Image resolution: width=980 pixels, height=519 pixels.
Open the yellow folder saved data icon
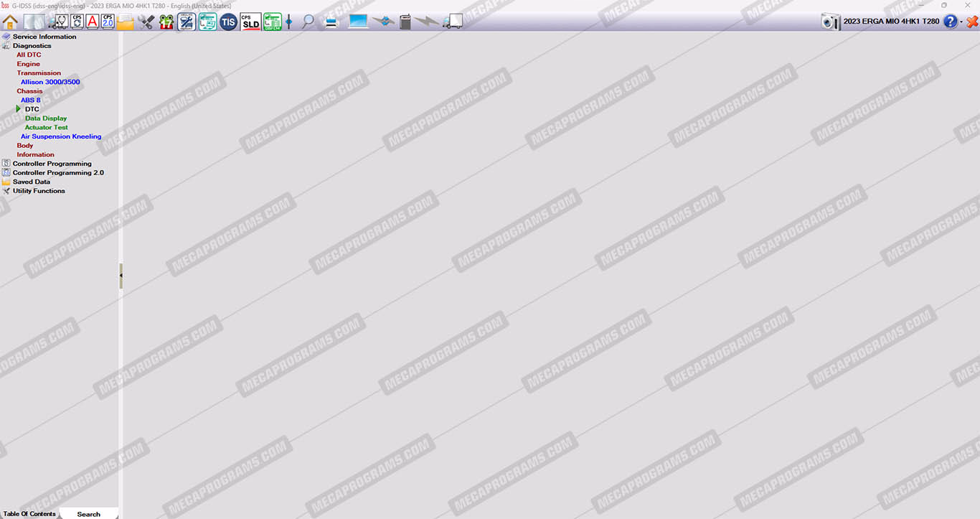(126, 22)
